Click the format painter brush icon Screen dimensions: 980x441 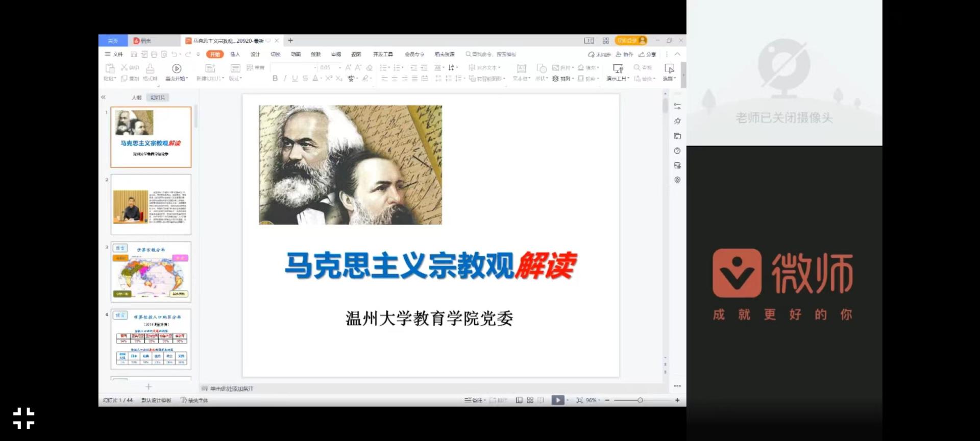pos(150,68)
